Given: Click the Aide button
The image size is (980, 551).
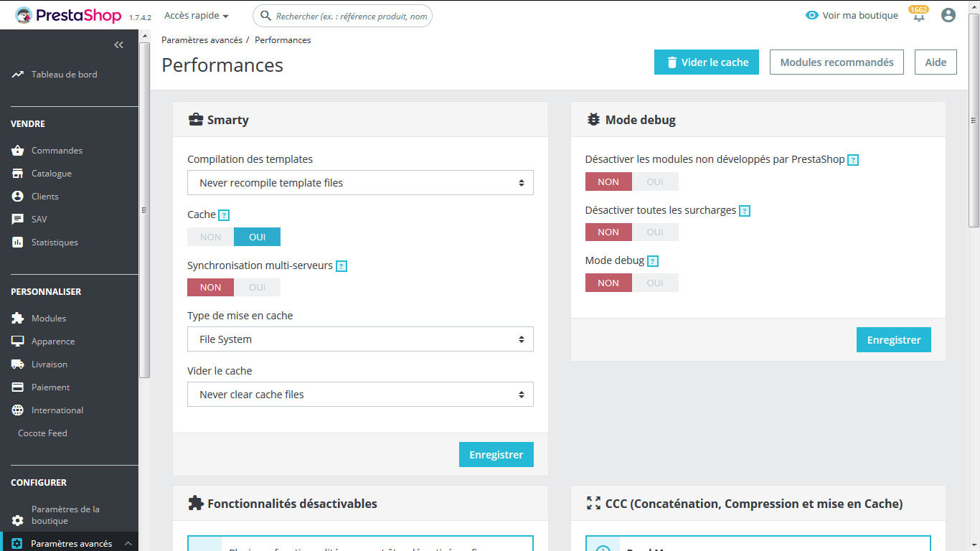Looking at the screenshot, I should tap(936, 62).
